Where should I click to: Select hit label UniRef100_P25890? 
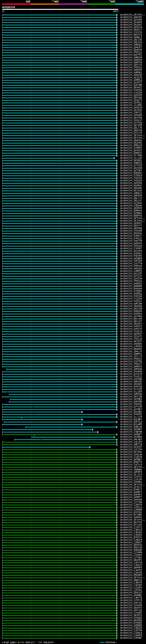tap(131, 291)
